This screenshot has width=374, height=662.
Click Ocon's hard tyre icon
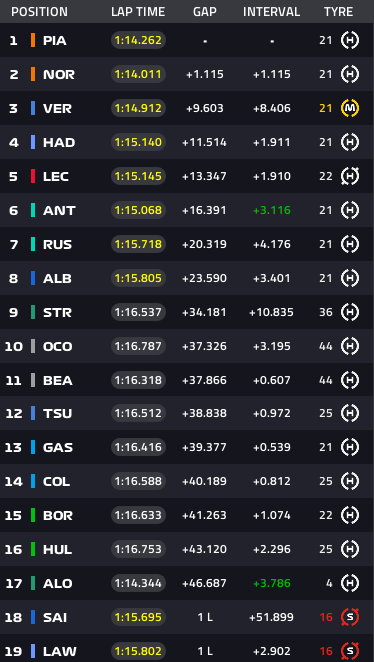(x=350, y=346)
